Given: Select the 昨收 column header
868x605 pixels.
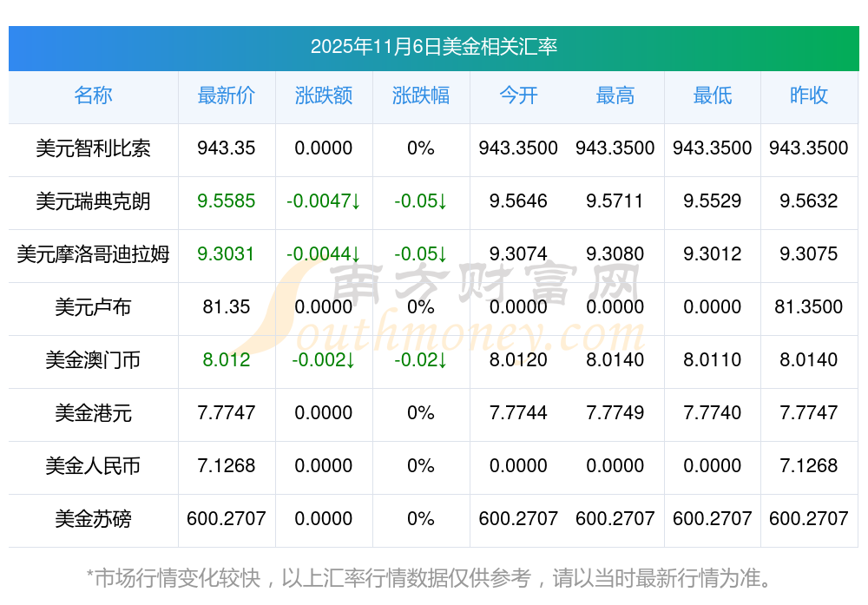Looking at the screenshot, I should [x=809, y=95].
